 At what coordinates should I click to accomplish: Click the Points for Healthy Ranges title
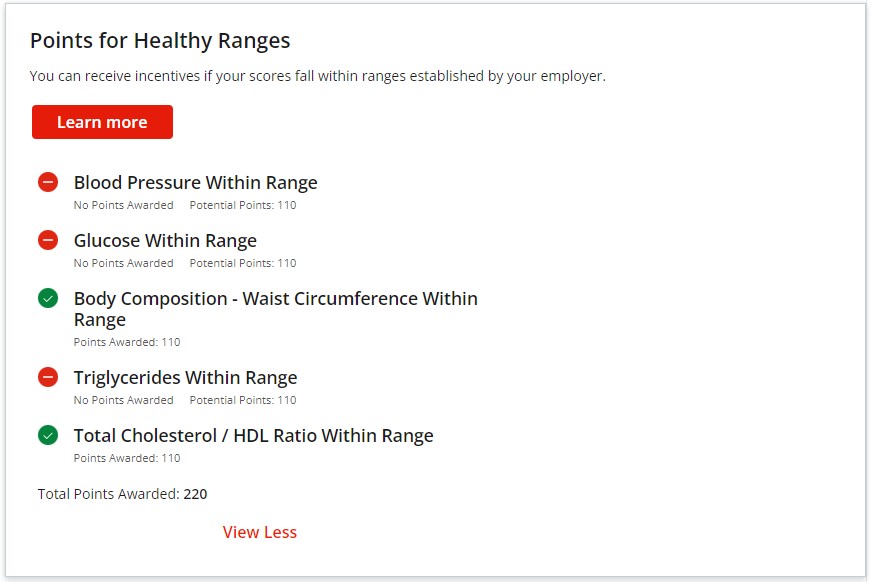point(160,41)
